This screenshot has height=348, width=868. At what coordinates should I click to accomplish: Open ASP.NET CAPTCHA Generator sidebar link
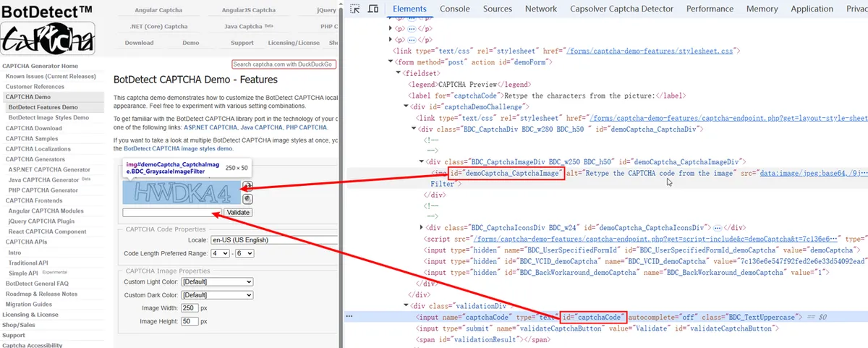coord(49,170)
